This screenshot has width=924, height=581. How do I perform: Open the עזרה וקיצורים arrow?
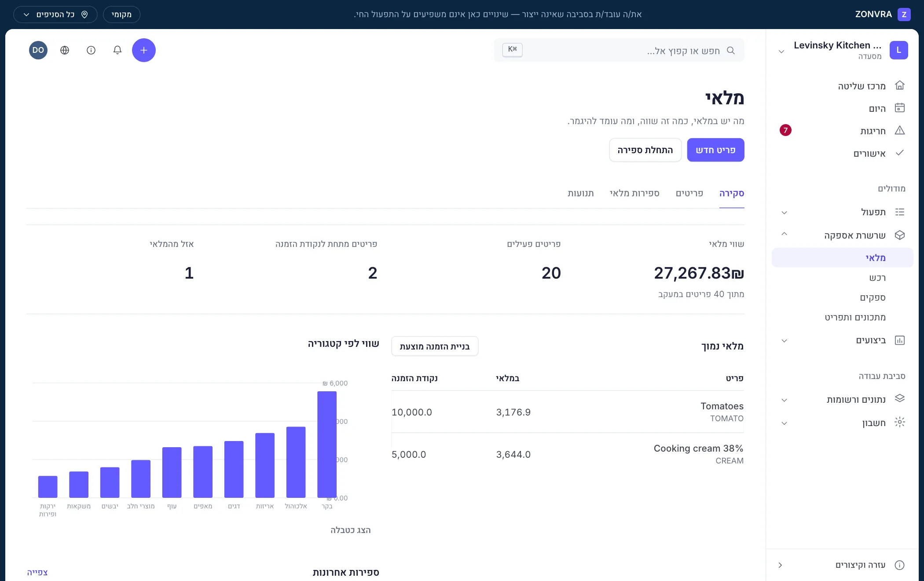[780, 565]
